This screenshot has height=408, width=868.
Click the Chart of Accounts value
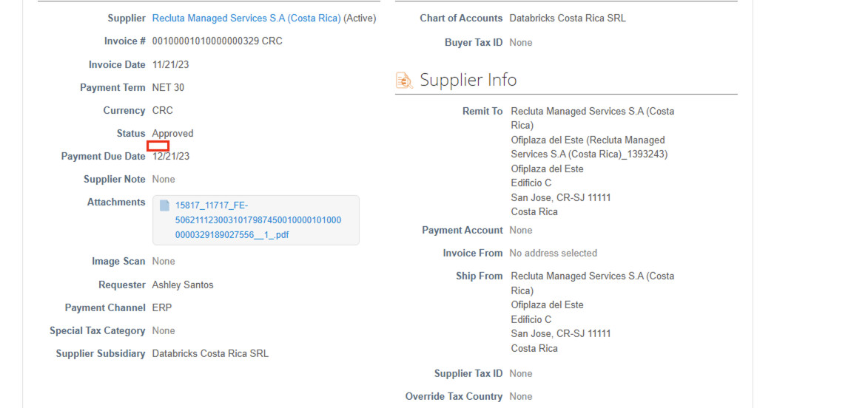(568, 18)
